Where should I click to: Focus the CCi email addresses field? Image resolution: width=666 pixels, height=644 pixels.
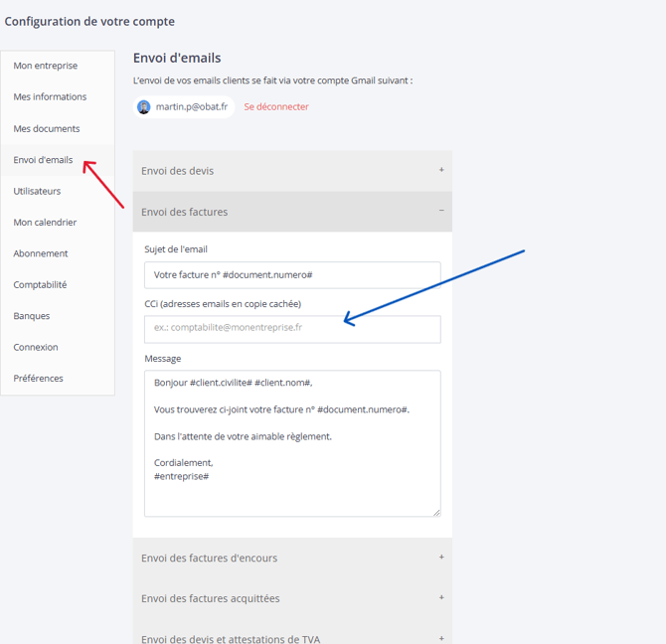tap(292, 329)
